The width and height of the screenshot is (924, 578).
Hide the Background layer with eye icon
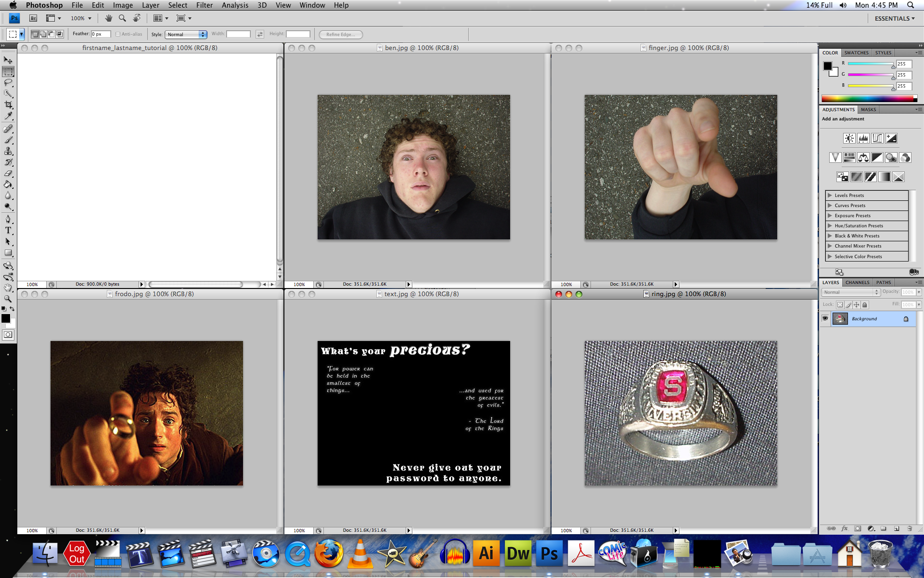tap(825, 318)
